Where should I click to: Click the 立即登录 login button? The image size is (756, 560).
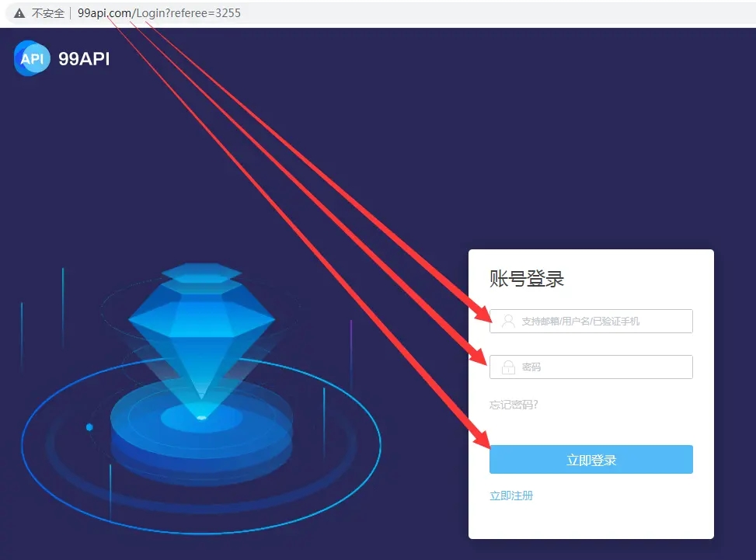(x=591, y=459)
